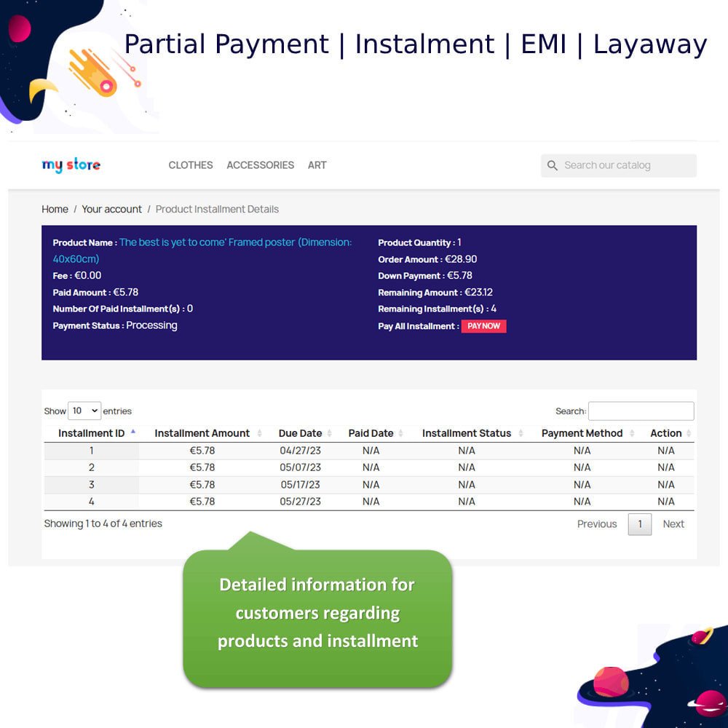Click installment ID 1 cell
Image resolution: width=728 pixels, height=728 pixels.
click(x=92, y=451)
